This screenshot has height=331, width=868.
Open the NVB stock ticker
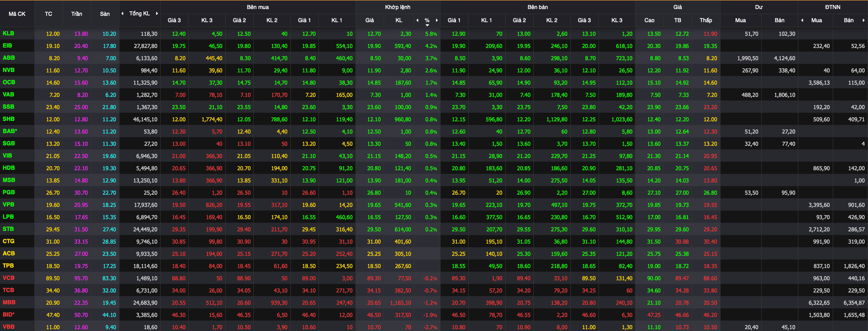[x=9, y=70]
